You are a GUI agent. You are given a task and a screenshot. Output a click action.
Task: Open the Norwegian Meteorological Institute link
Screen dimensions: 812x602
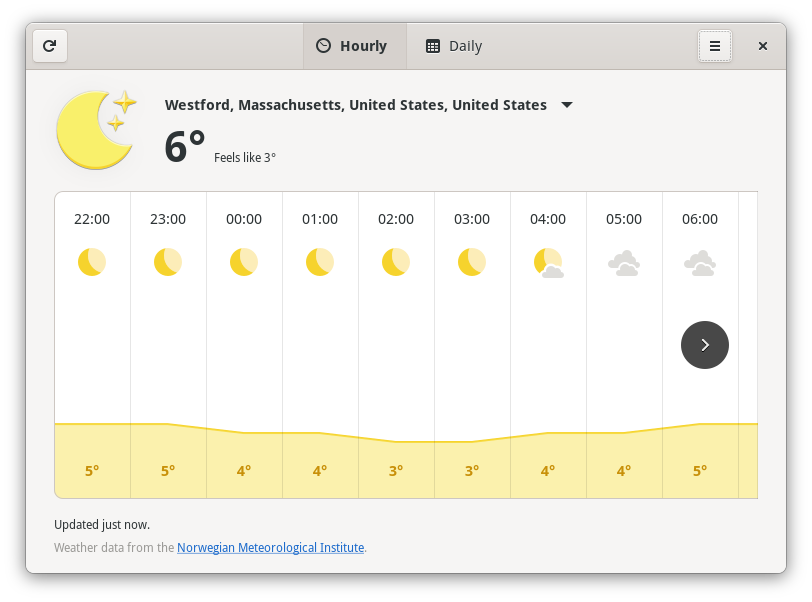(270, 548)
